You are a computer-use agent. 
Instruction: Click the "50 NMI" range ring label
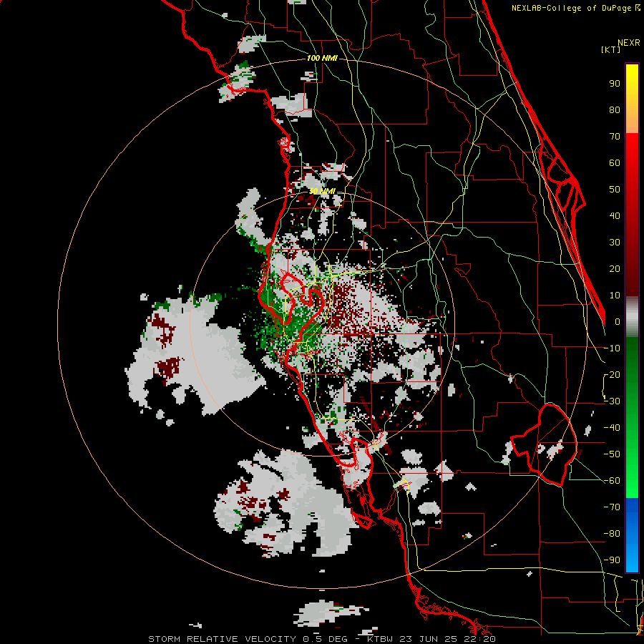click(322, 191)
